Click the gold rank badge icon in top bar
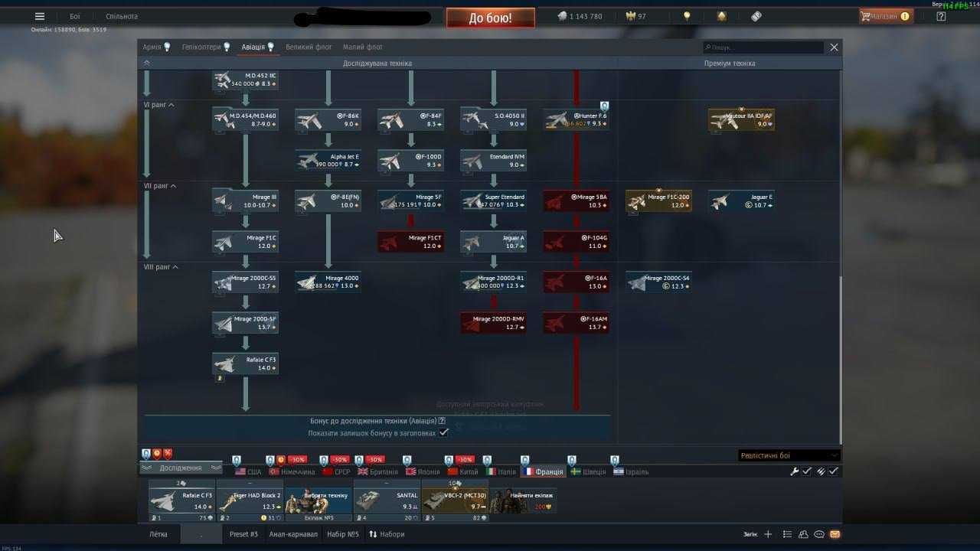 tap(722, 16)
